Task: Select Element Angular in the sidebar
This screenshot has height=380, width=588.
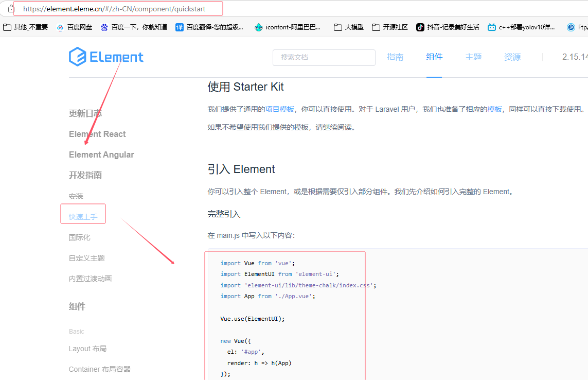Action: point(101,154)
